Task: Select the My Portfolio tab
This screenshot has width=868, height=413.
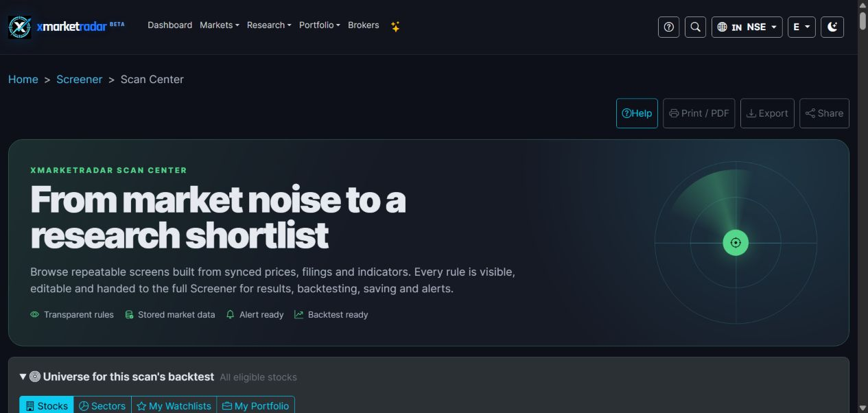Action: point(255,405)
